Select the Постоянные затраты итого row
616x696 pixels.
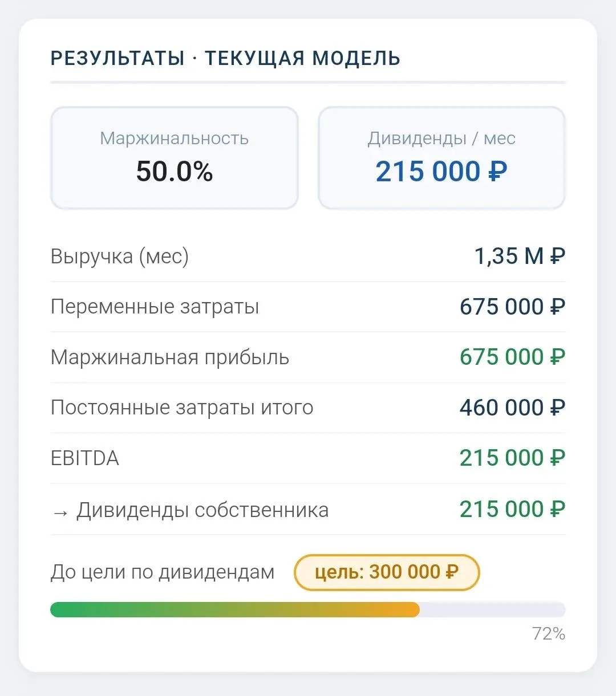(x=308, y=408)
